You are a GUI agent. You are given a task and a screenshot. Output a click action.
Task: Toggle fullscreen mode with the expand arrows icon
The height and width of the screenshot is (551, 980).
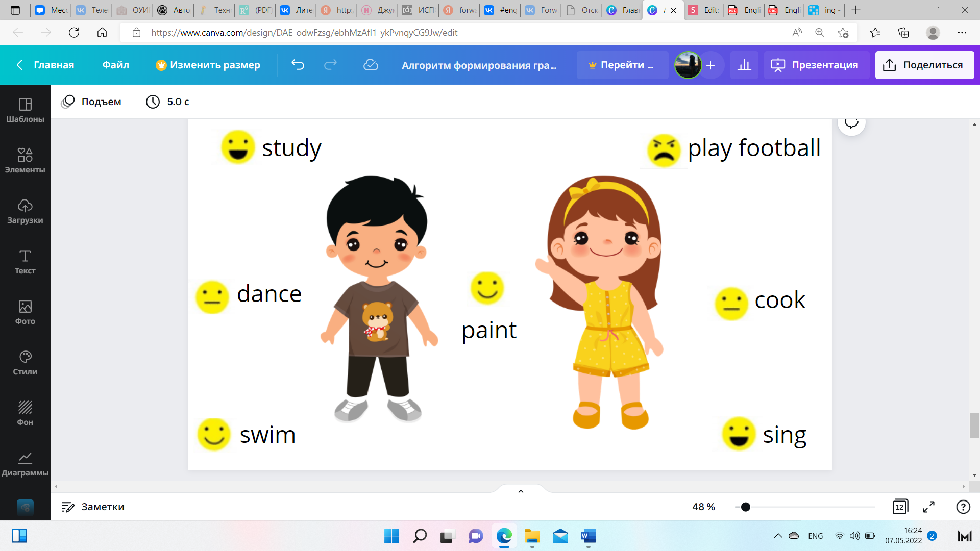pyautogui.click(x=928, y=507)
